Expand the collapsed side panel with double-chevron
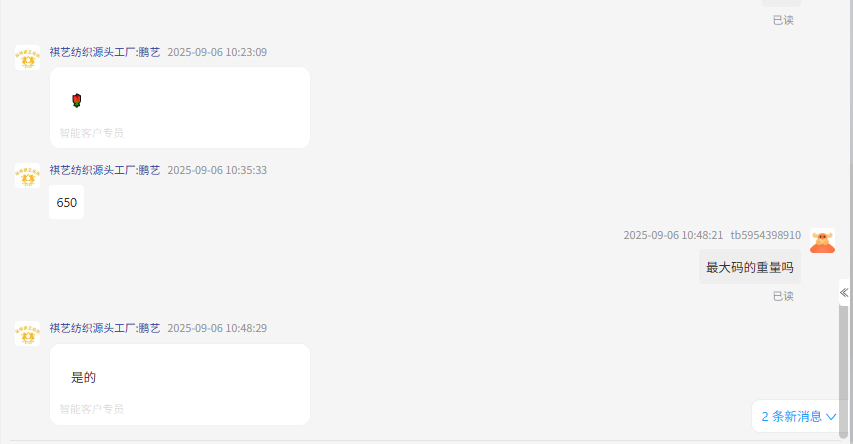This screenshot has width=853, height=444. point(844,293)
